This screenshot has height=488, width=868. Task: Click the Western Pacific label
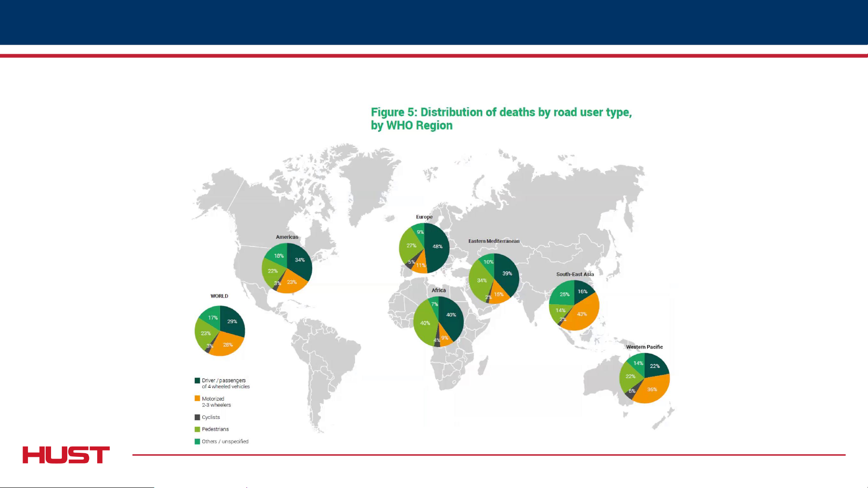click(x=644, y=347)
